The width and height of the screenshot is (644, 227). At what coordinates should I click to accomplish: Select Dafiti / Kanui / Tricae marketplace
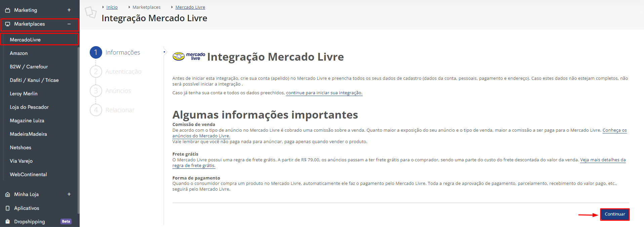34,80
